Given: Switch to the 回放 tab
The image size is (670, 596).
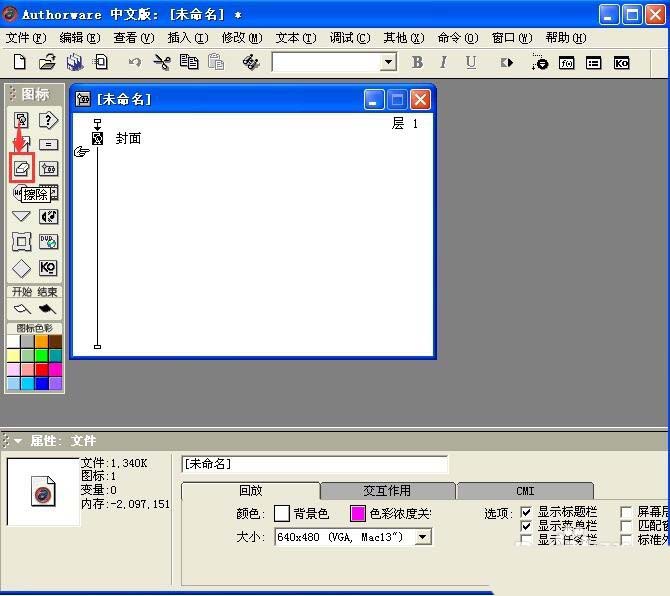Looking at the screenshot, I should tap(250, 490).
